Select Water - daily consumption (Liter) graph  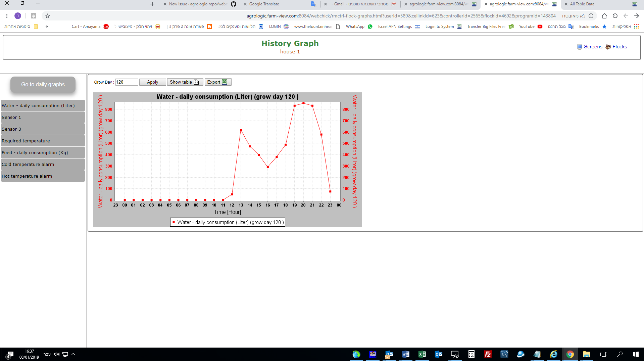click(43, 105)
